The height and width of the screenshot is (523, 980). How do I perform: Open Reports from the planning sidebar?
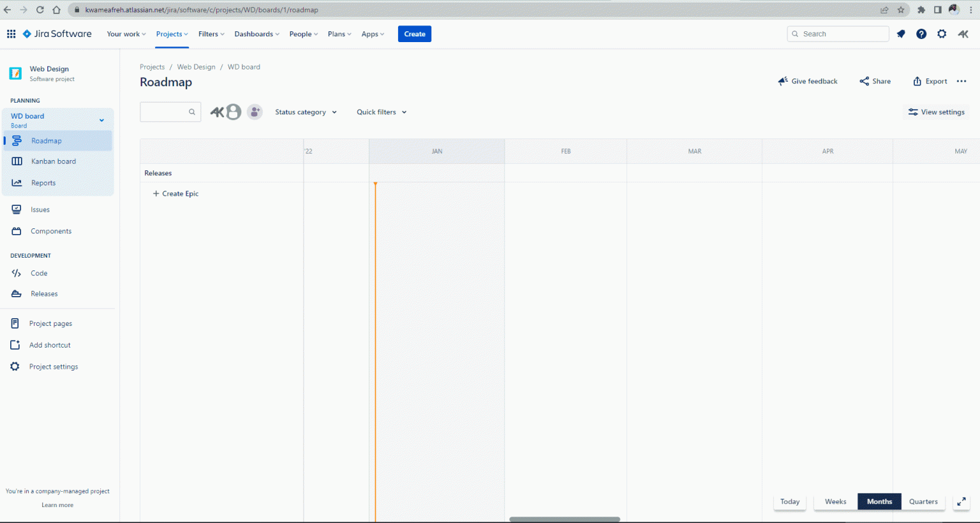coord(43,182)
